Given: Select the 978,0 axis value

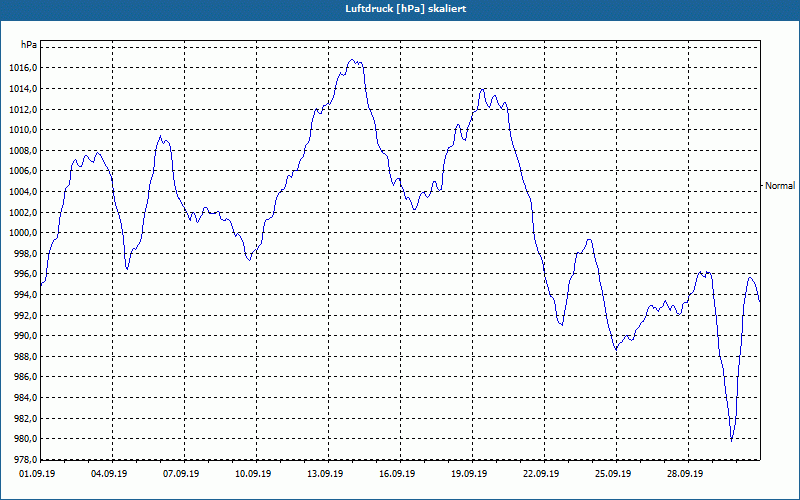Looking at the screenshot, I should pos(28,460).
